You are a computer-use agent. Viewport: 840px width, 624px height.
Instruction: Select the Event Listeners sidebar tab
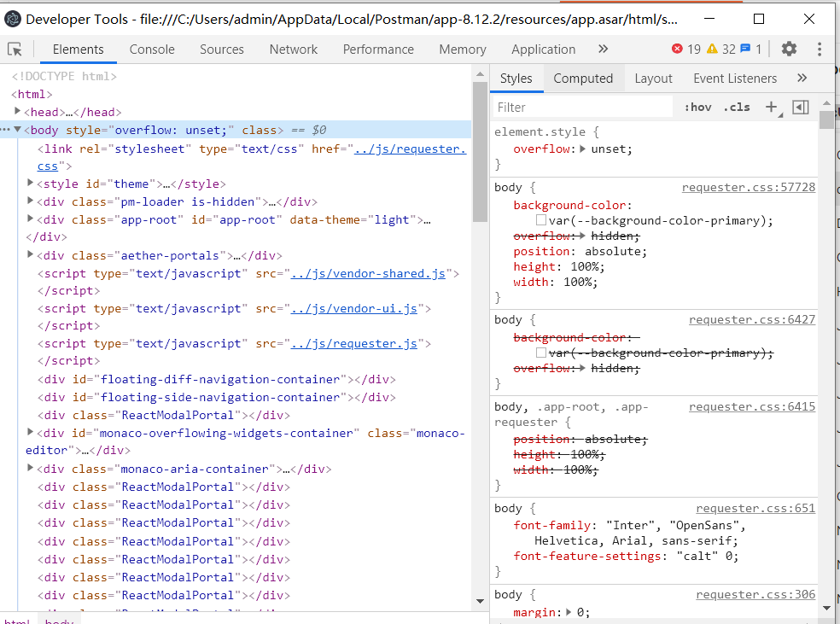735,79
